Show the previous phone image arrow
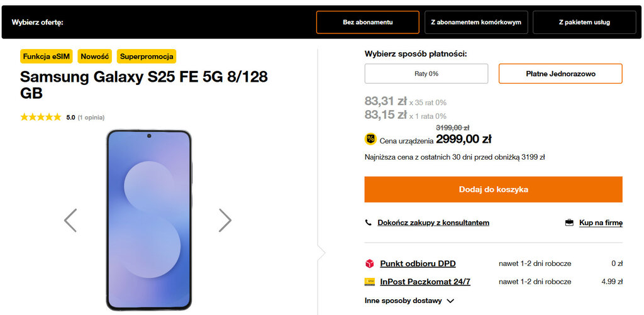Screen dimensions: 644x315 70,220
